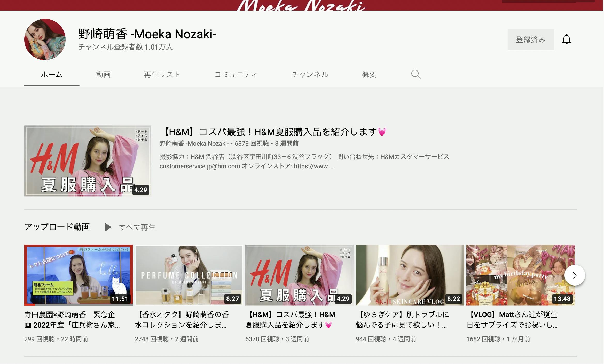
Task: Click すべて再生 play all link
Action: pyautogui.click(x=137, y=227)
